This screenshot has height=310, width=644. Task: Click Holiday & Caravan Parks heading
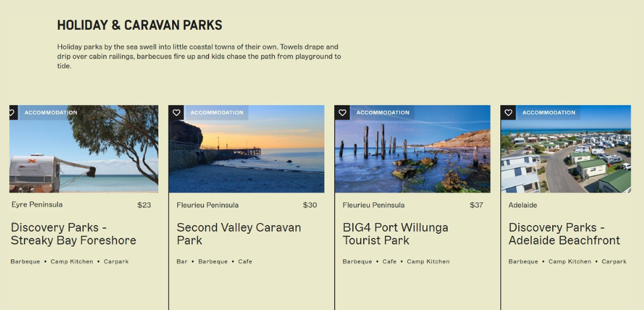(x=140, y=26)
